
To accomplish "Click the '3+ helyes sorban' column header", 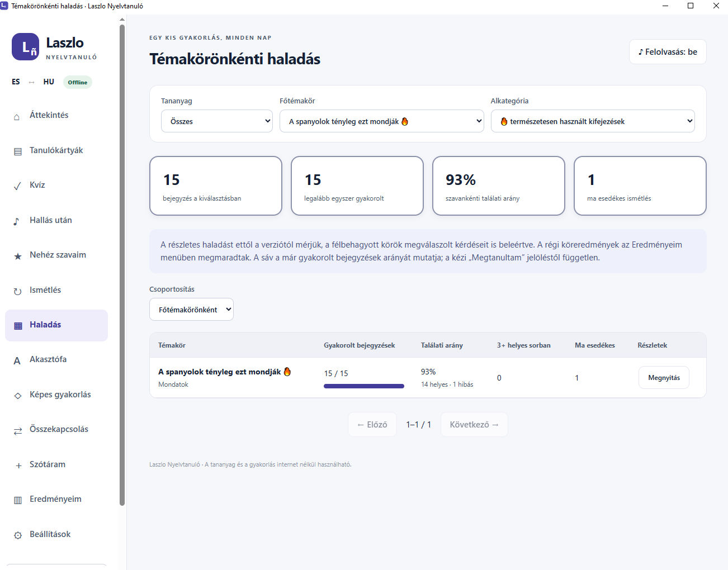I will click(x=524, y=345).
